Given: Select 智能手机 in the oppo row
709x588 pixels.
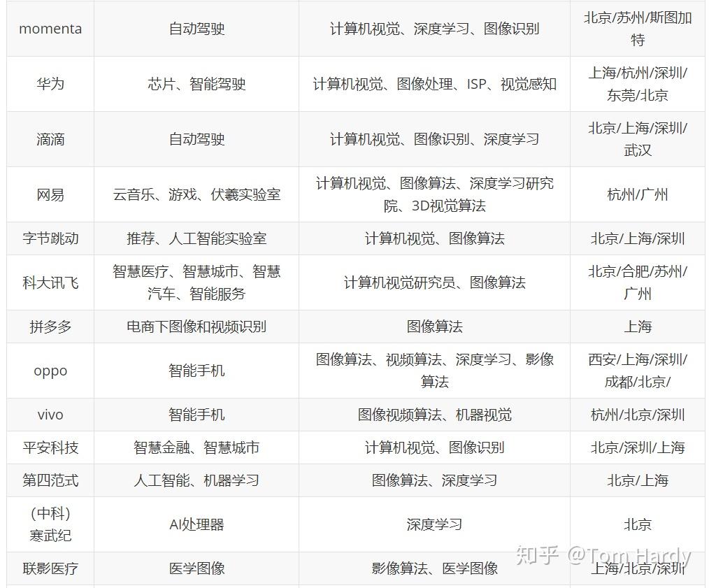Looking at the screenshot, I should click(196, 371).
